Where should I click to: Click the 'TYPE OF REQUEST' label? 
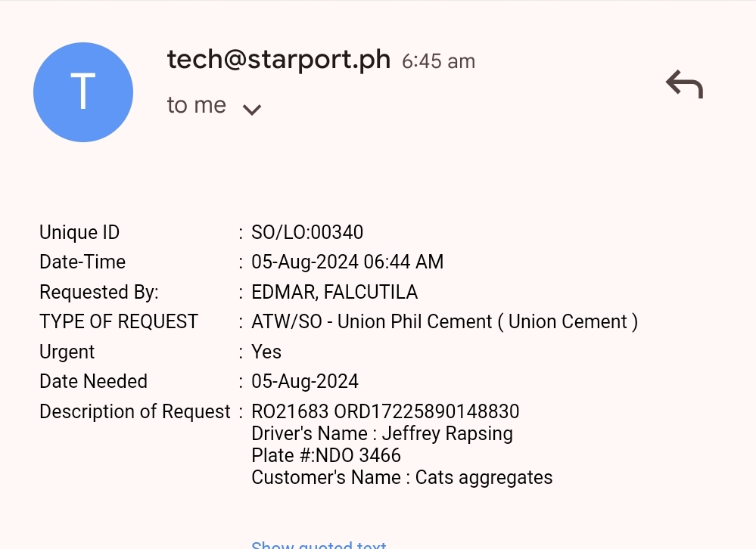pos(119,322)
